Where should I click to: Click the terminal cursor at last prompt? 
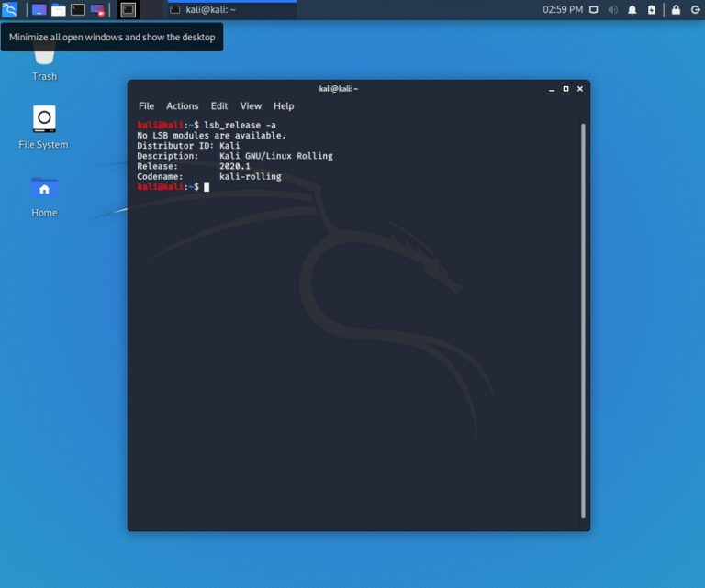point(207,187)
